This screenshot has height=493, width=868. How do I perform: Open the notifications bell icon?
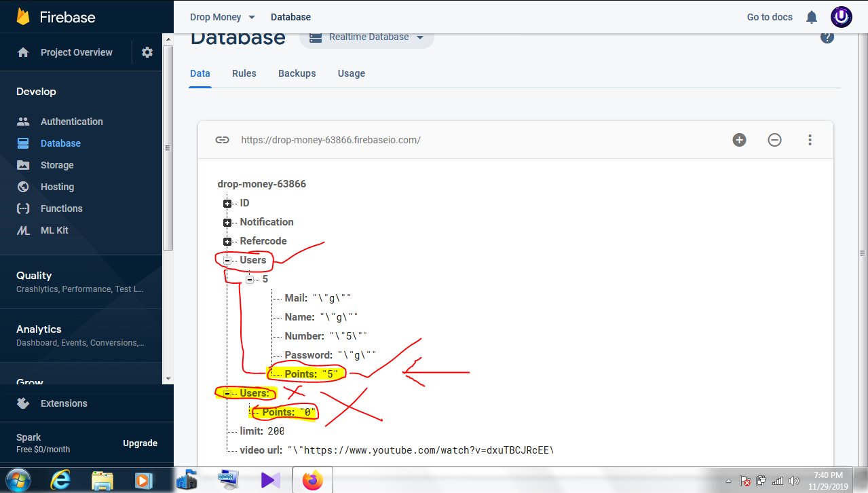812,17
